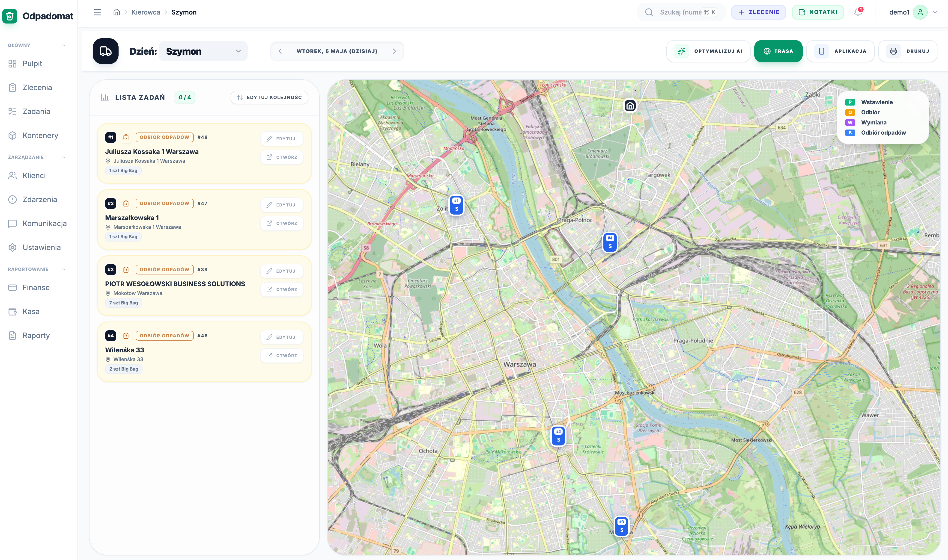The height and width of the screenshot is (560, 948).
Task: Click the #3 order badge in task list
Action: [x=111, y=269]
